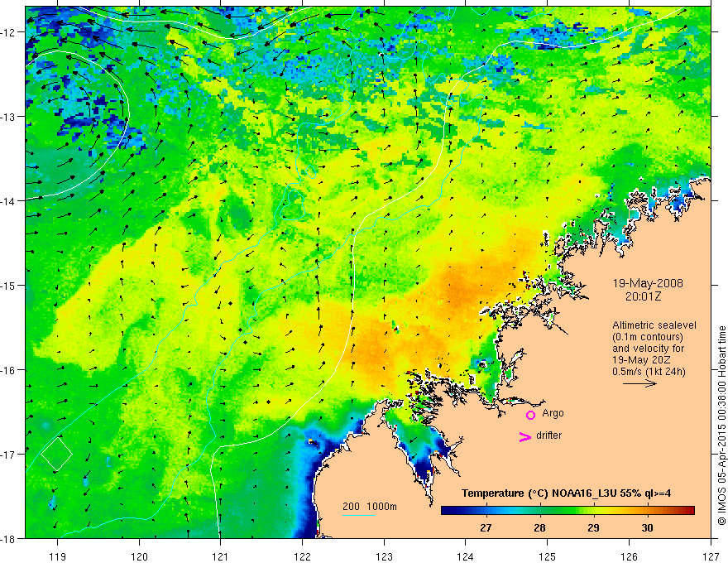This screenshot has height=563, width=728.
Task: Click the longitude axis label "125"
Action: point(547,556)
